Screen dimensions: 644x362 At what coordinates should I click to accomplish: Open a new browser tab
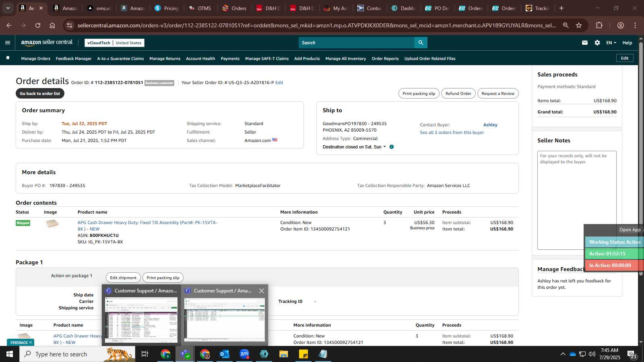pos(561,8)
